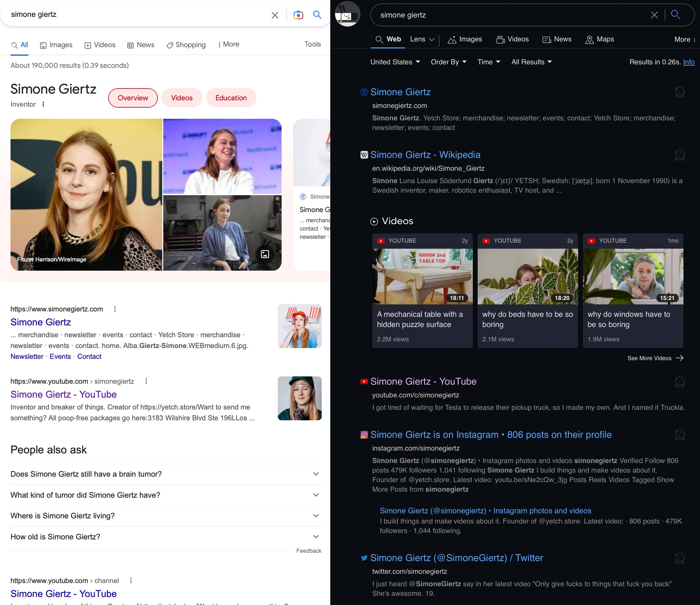Screen dimensions: 700x605
Task: Click the Info link next to Kagi result time
Action: click(x=689, y=62)
